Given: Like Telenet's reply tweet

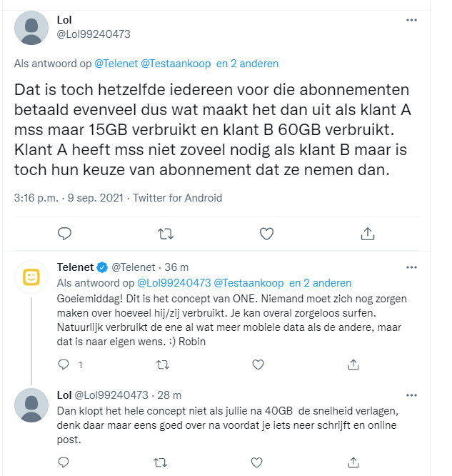Looking at the screenshot, I should (x=257, y=365).
